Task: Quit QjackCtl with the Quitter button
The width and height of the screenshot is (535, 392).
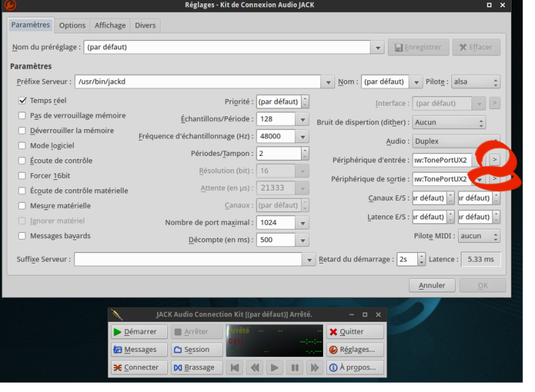Action: coord(355,332)
